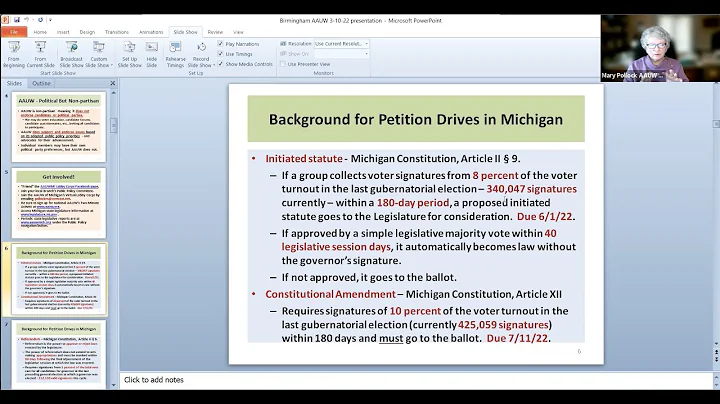Viewport: 720px width, 404px height.
Task: Open the File tab
Action: pyautogui.click(x=14, y=32)
